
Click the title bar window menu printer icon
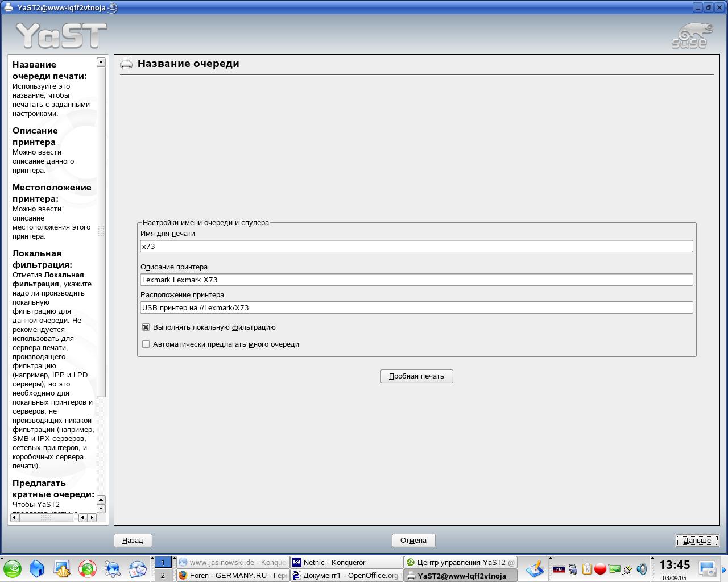8,7
